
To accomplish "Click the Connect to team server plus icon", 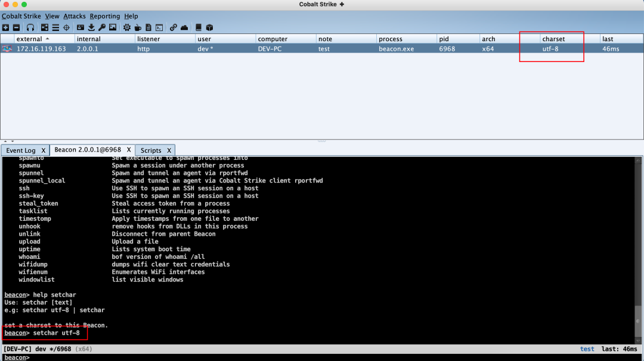I will point(6,27).
